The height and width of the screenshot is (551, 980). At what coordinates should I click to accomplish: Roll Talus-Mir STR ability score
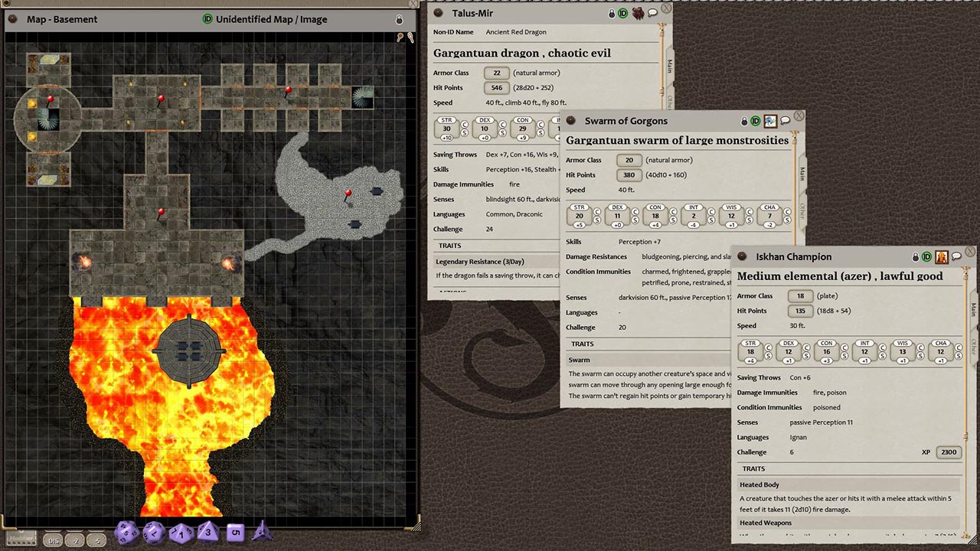pyautogui.click(x=446, y=128)
